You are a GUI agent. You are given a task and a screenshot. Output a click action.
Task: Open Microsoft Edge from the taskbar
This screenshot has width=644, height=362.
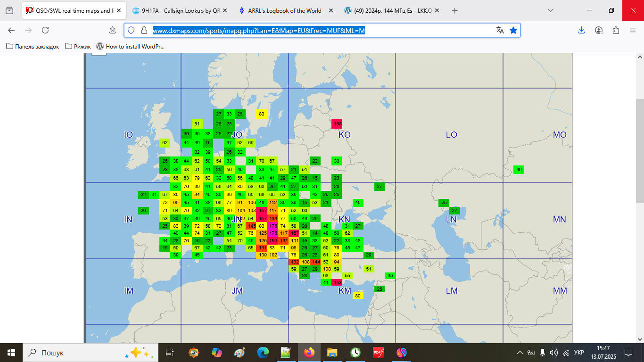(263, 353)
